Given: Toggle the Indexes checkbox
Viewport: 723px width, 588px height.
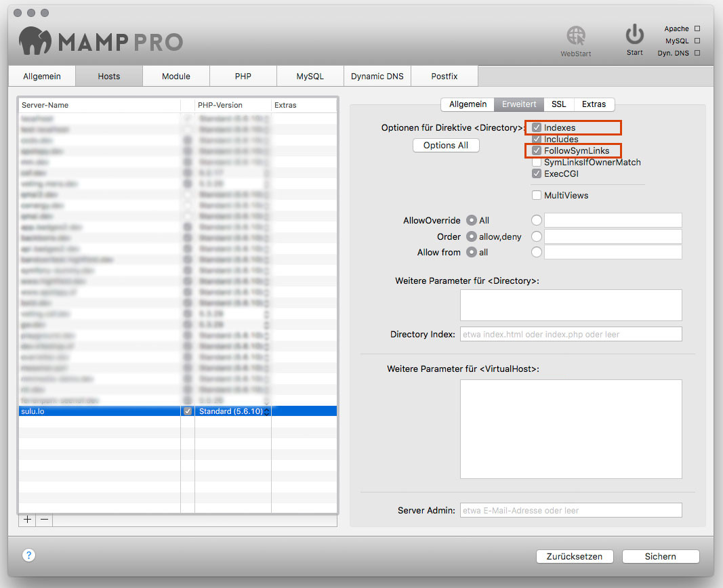Looking at the screenshot, I should 536,127.
